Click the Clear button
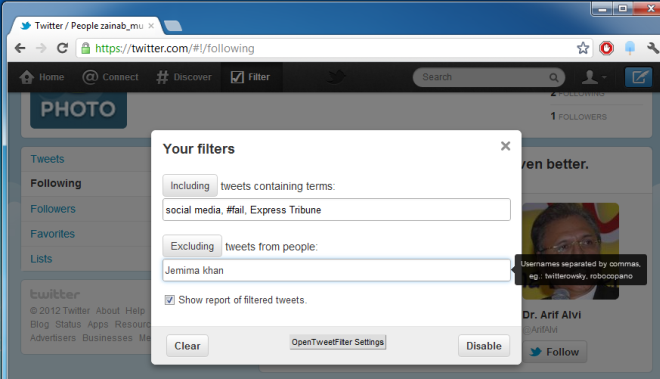 [187, 346]
